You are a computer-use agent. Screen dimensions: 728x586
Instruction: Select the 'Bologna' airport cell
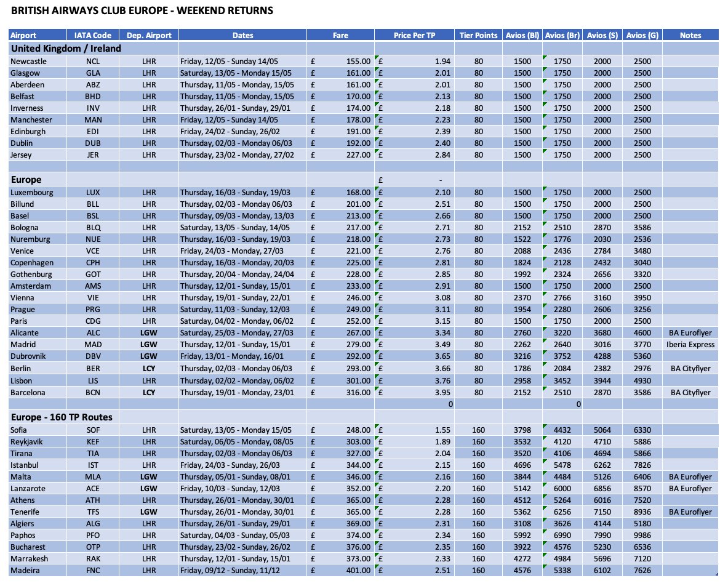pyautogui.click(x=38, y=228)
